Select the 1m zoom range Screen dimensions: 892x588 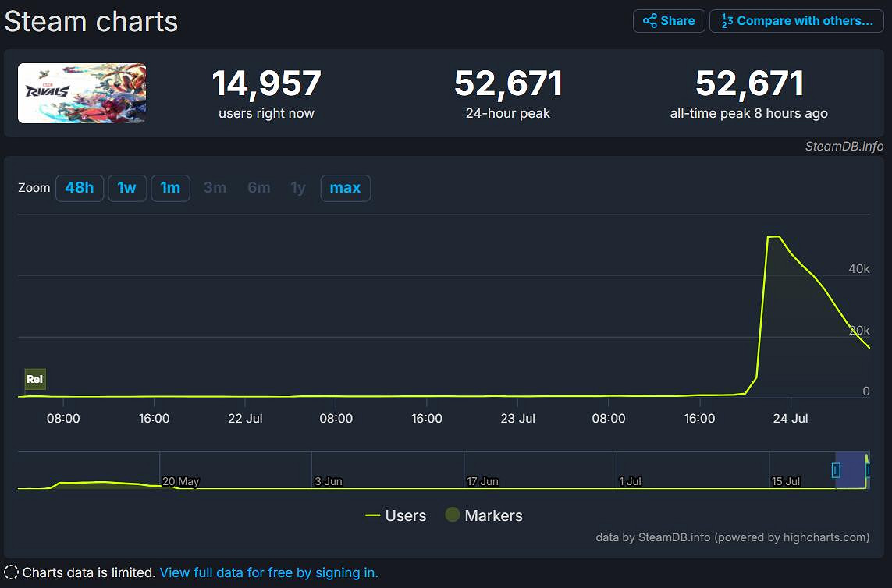click(170, 188)
